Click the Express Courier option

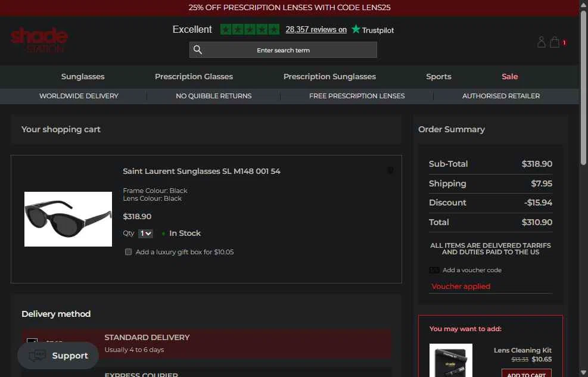pos(207,373)
